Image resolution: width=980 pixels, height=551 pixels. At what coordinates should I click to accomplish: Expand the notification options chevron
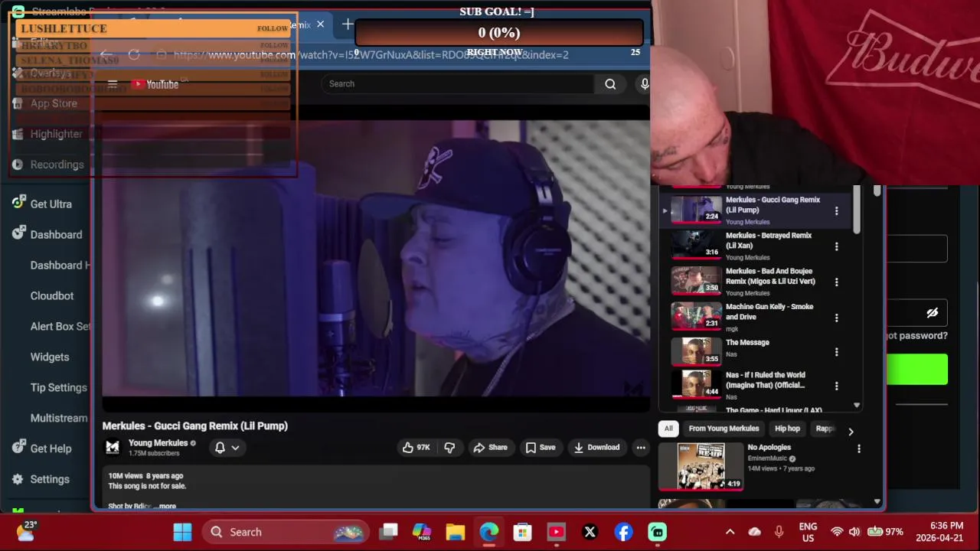point(236,448)
